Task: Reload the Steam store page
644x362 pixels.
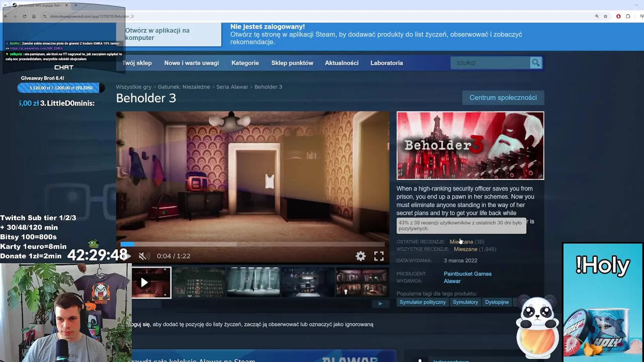Action: point(24,16)
